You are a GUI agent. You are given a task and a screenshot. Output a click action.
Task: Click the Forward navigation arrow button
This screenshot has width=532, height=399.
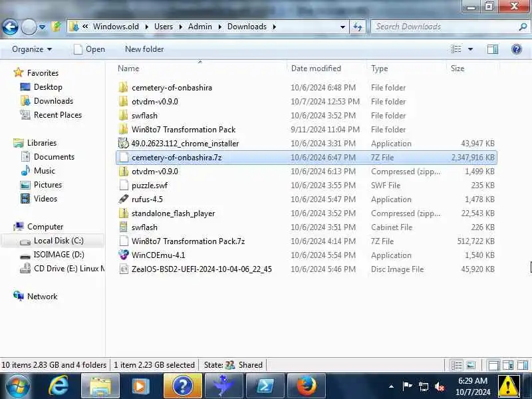pos(29,27)
